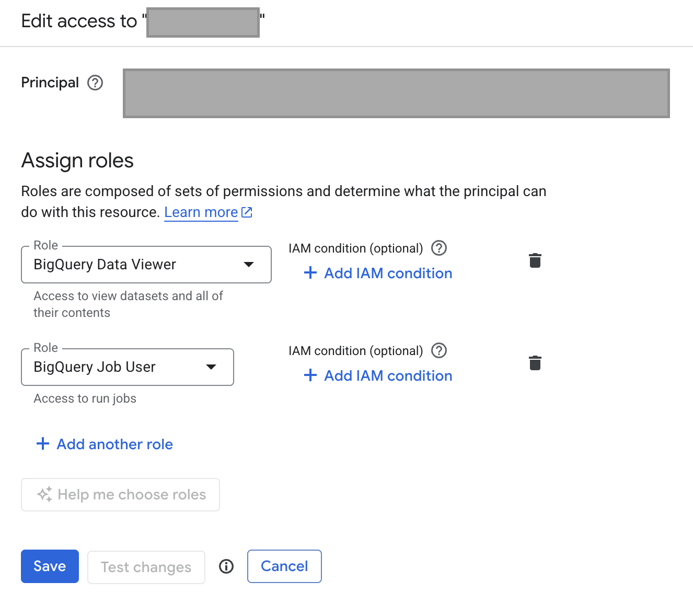Click the help icon next to Principal

click(x=95, y=83)
